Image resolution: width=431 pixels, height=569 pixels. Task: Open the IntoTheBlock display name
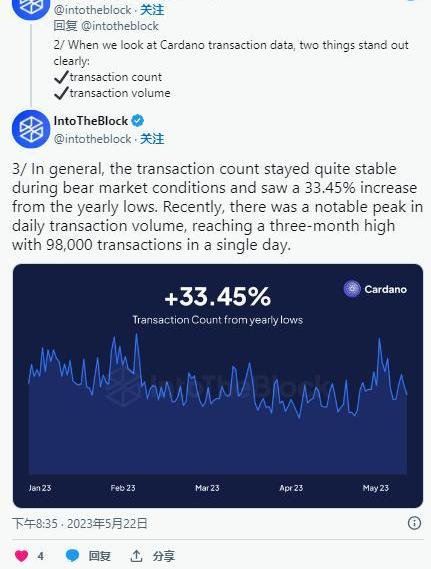click(91, 121)
